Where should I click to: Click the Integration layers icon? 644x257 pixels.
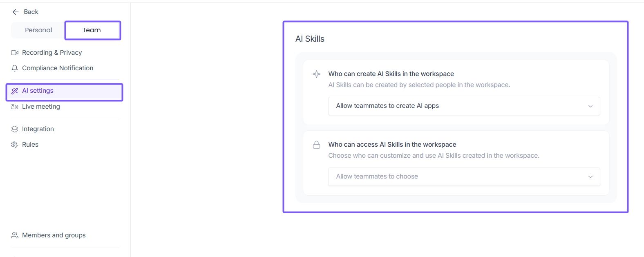click(15, 129)
